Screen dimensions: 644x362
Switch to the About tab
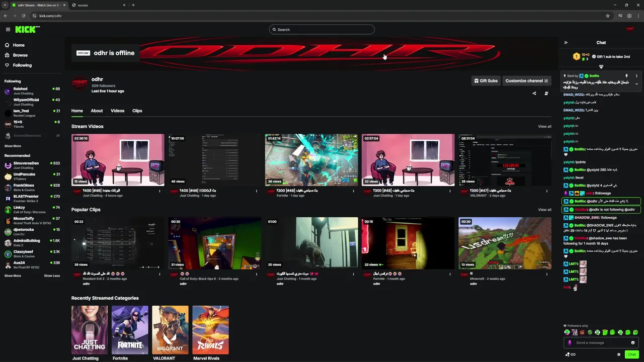coord(97,111)
